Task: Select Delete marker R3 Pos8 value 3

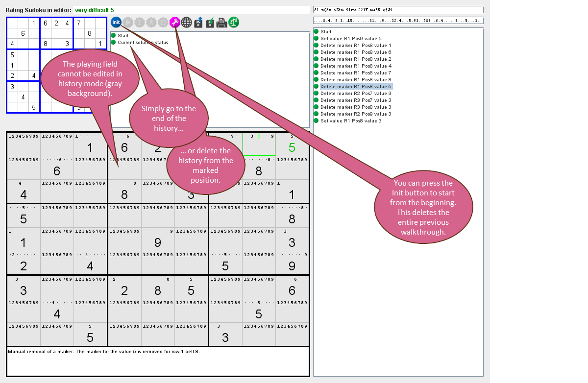Action: click(x=356, y=107)
